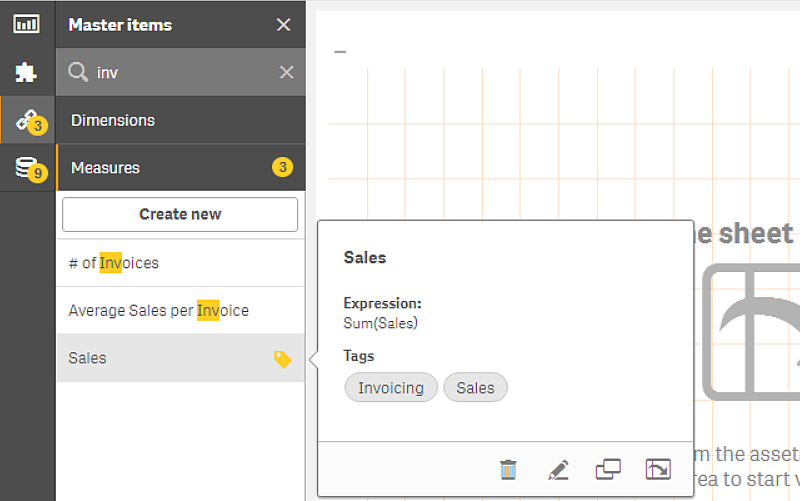Close the Master items panel
Image resolution: width=800 pixels, height=501 pixels.
click(x=284, y=25)
